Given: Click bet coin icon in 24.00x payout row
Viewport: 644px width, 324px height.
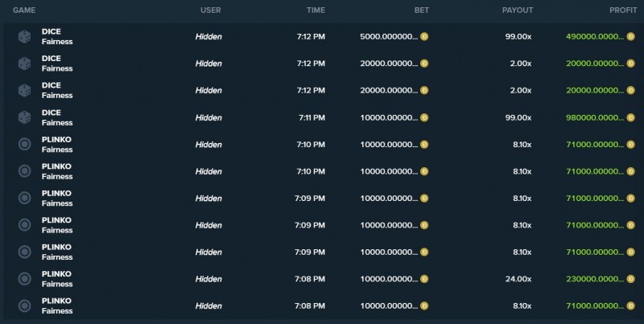Looking at the screenshot, I should coord(424,279).
